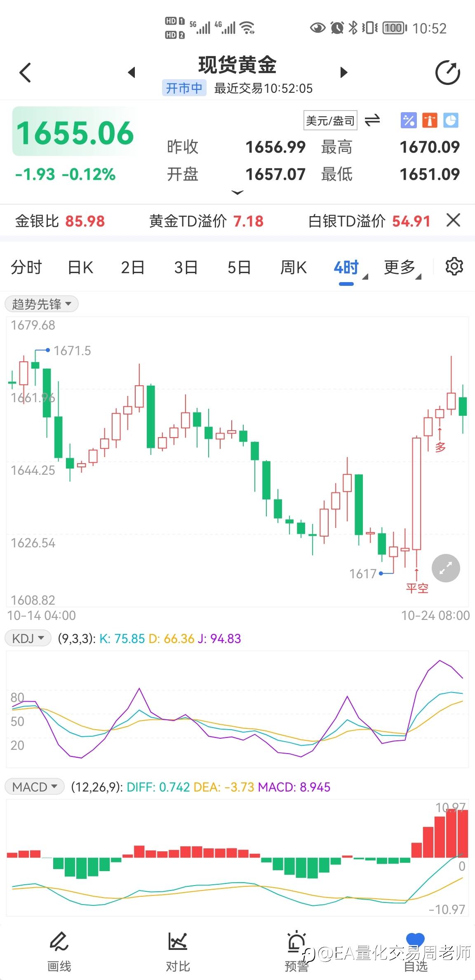The image size is (475, 980).
Task: Click battery indicator in status bar
Action: point(395,28)
